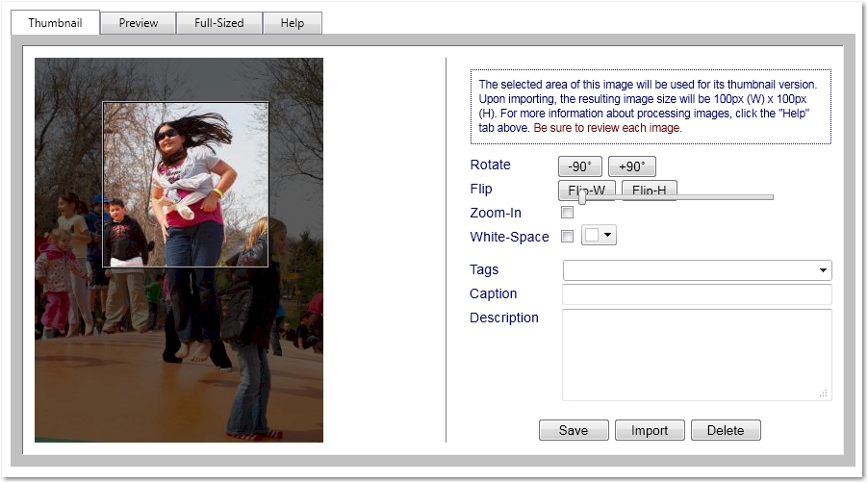Click the Description resize grip
The height and width of the screenshot is (483, 868).
pos(824,393)
